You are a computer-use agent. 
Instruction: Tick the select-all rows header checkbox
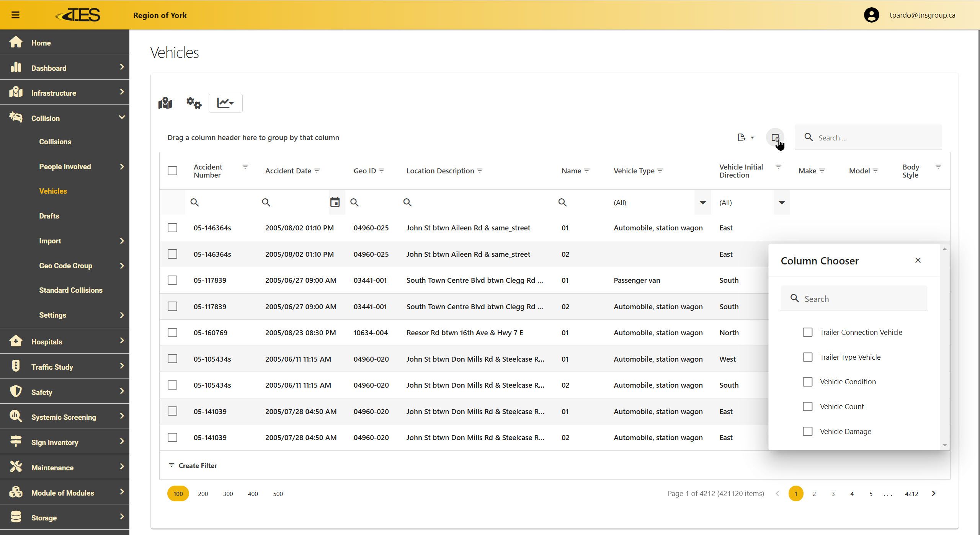tap(173, 171)
